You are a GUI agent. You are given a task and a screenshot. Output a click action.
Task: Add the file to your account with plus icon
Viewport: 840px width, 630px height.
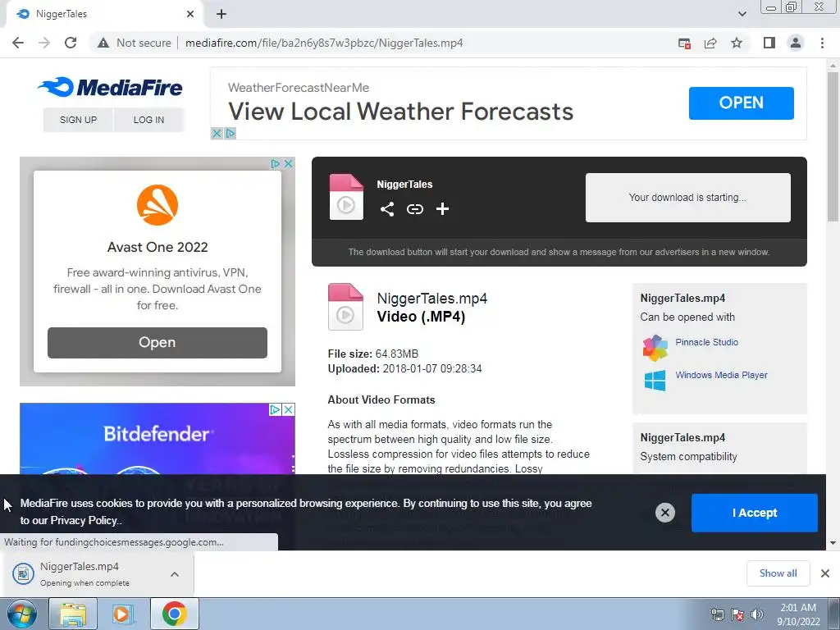click(442, 209)
